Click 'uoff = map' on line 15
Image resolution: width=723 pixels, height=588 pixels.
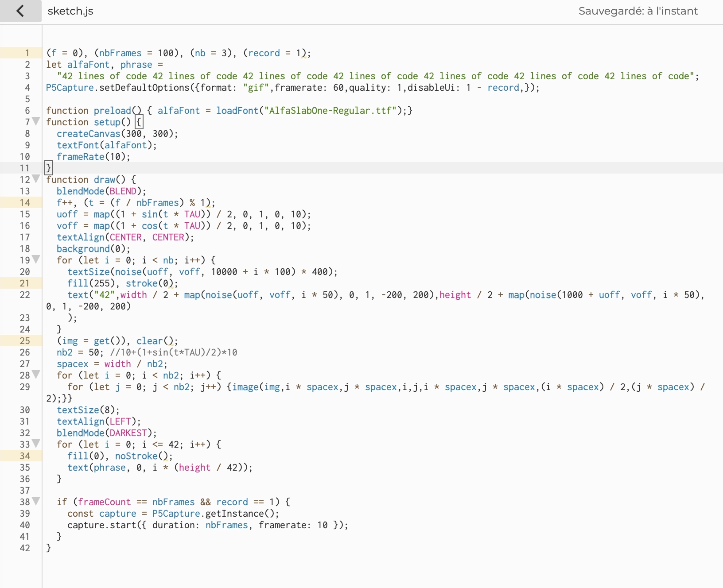point(83,214)
